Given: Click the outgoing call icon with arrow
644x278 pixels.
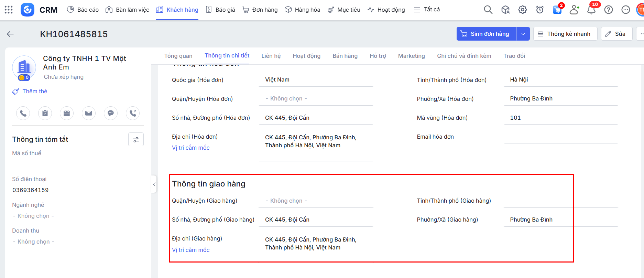Looking at the screenshot, I should pyautogui.click(x=133, y=113).
